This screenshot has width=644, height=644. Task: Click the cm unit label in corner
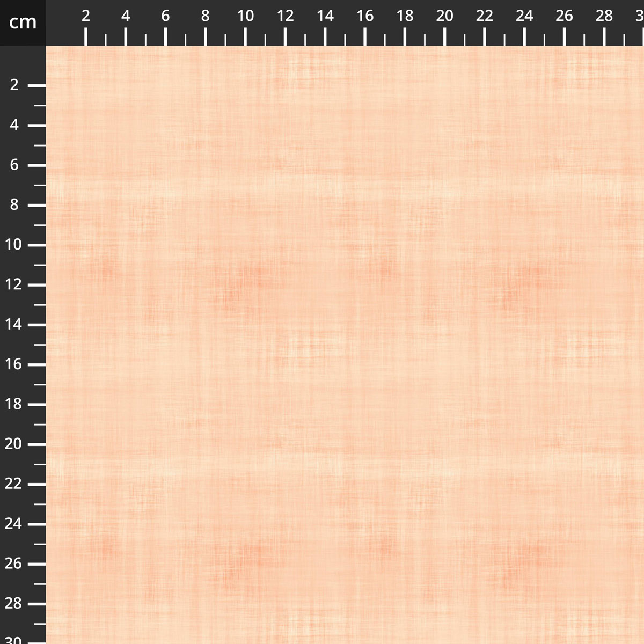(x=23, y=23)
